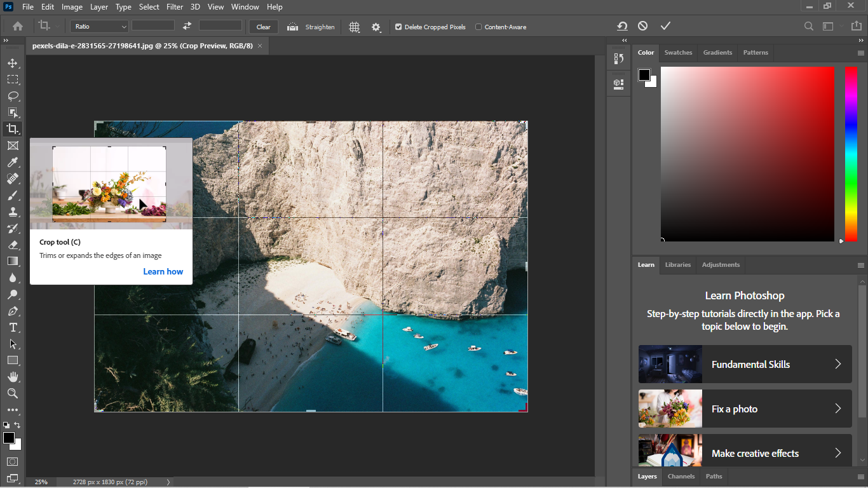Toggle Delete Cropped Pixels checkbox

(398, 27)
